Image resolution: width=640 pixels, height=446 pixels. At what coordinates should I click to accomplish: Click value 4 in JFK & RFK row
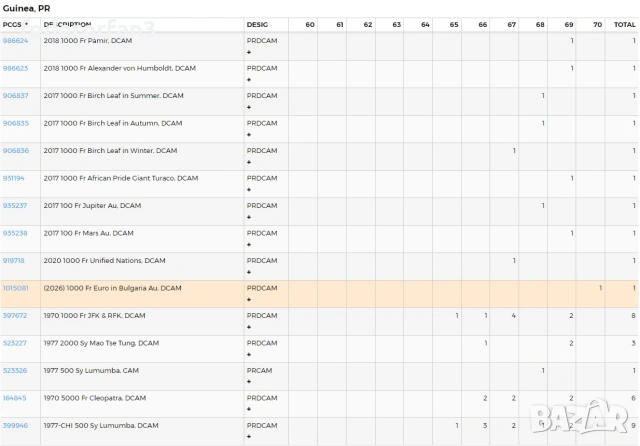[513, 315]
